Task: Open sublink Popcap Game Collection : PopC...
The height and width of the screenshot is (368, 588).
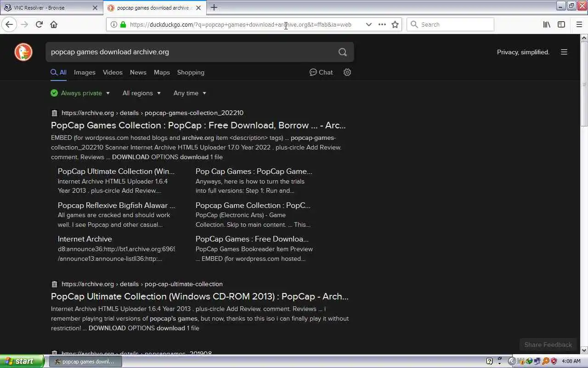Action: [253, 205]
